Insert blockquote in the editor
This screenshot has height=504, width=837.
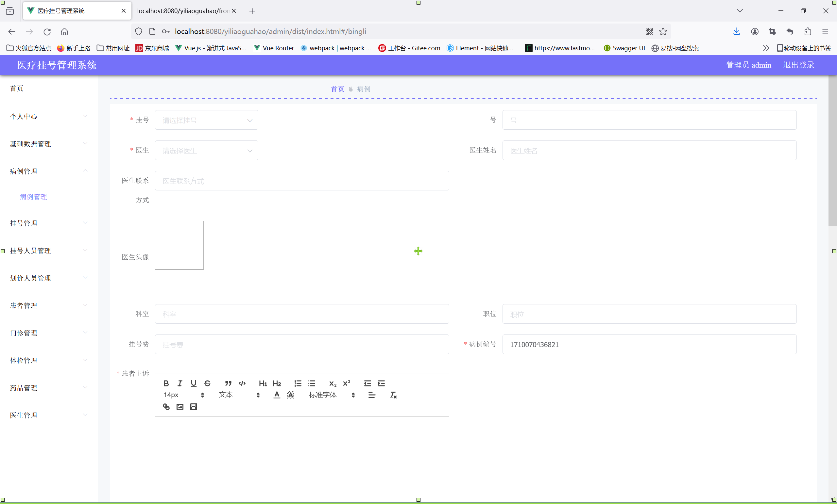228,383
